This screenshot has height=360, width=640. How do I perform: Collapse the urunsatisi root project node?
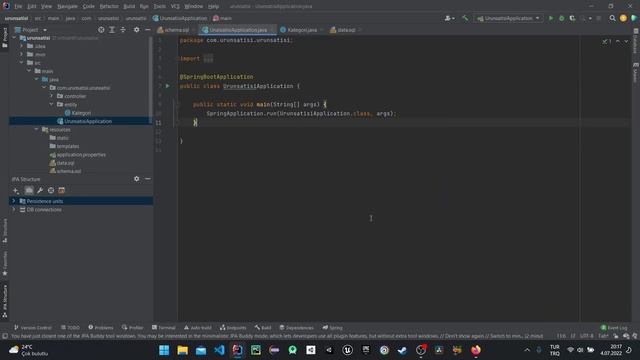(14, 38)
